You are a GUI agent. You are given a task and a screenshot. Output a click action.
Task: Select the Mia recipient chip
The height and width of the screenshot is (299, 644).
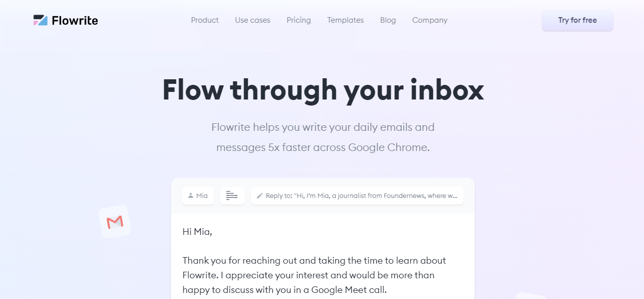click(x=198, y=195)
